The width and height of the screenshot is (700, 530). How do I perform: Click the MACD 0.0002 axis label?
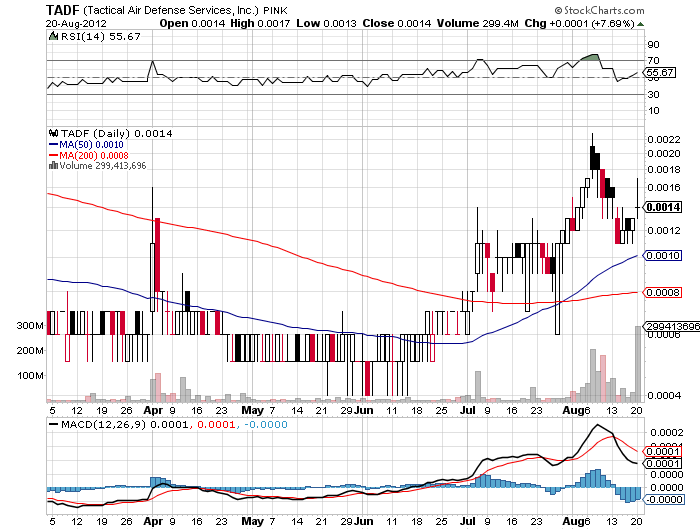[x=667, y=433]
